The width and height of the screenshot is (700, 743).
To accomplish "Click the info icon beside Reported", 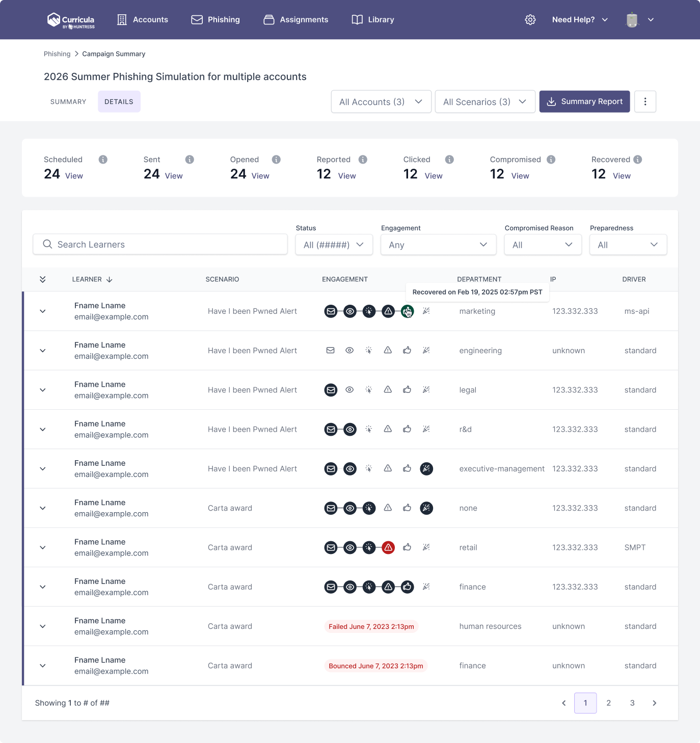I will coord(363,160).
